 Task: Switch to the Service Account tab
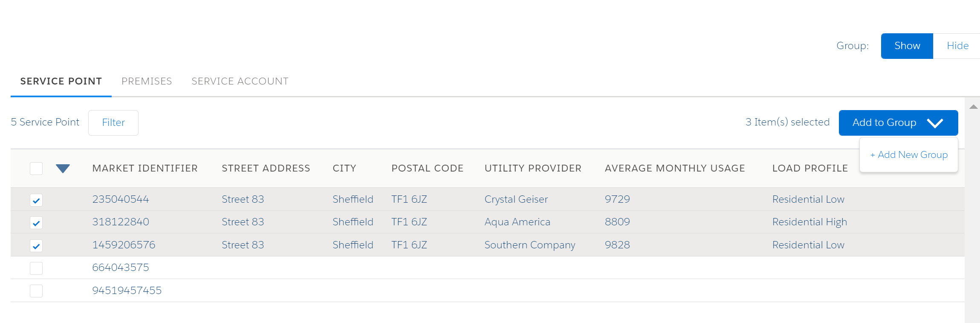(x=240, y=81)
